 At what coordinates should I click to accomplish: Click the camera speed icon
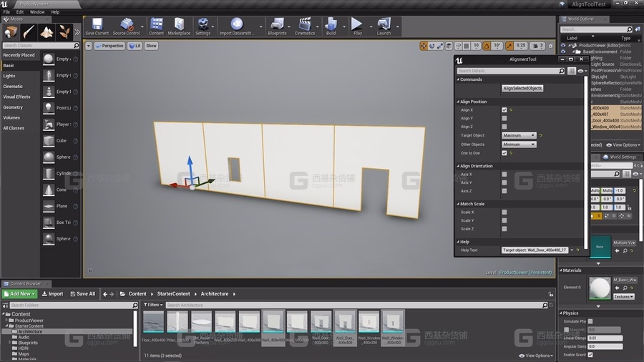(x=535, y=46)
